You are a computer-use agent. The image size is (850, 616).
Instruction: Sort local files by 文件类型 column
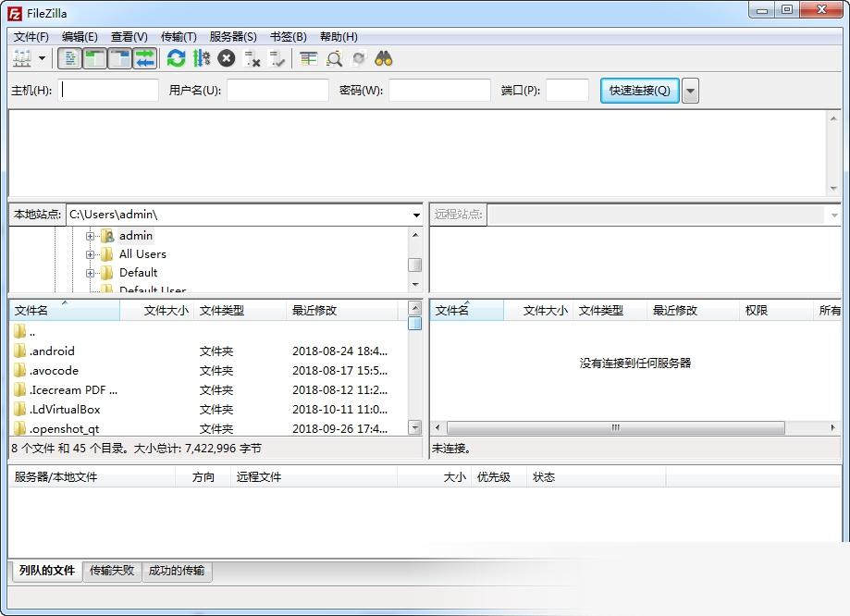click(x=240, y=310)
